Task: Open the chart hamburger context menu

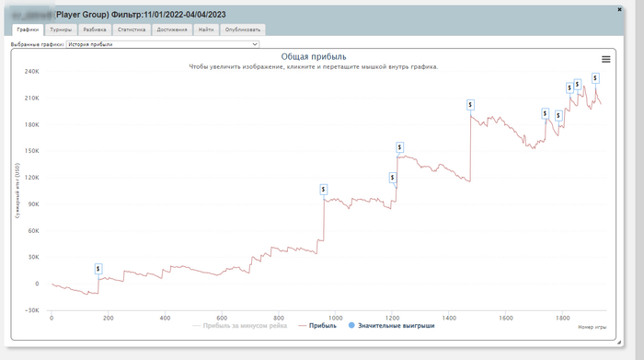Action: [x=605, y=59]
